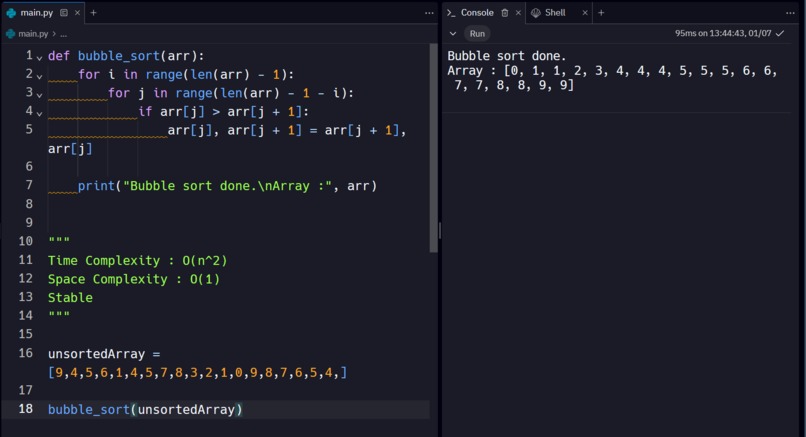
Task: Clear console with the trash icon
Action: (505, 13)
